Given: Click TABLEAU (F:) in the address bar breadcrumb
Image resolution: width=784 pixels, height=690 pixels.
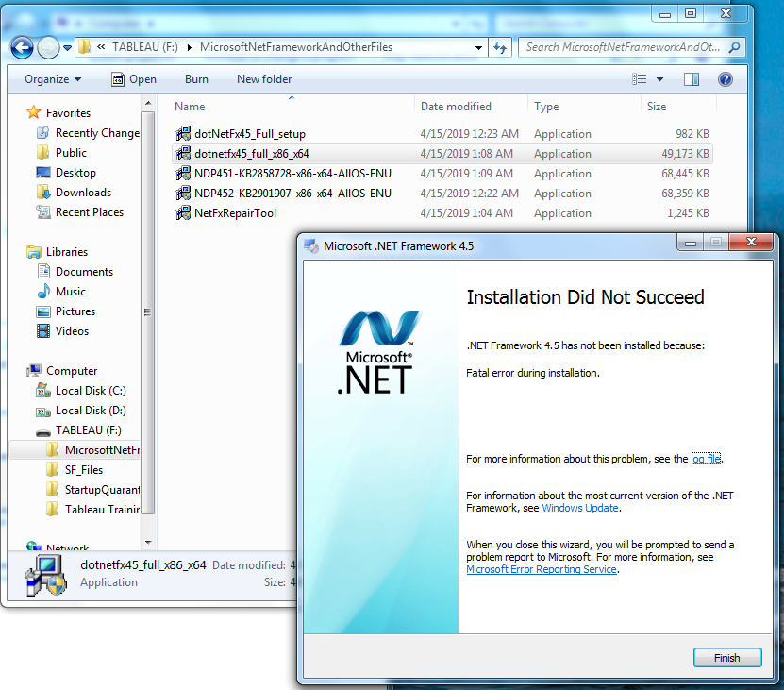Looking at the screenshot, I should coord(145,47).
